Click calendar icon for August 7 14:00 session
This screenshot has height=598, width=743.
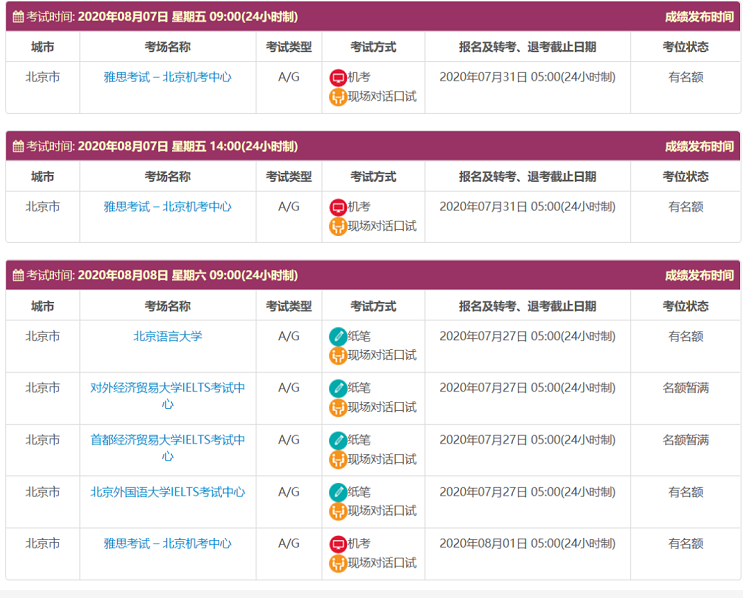(x=18, y=146)
